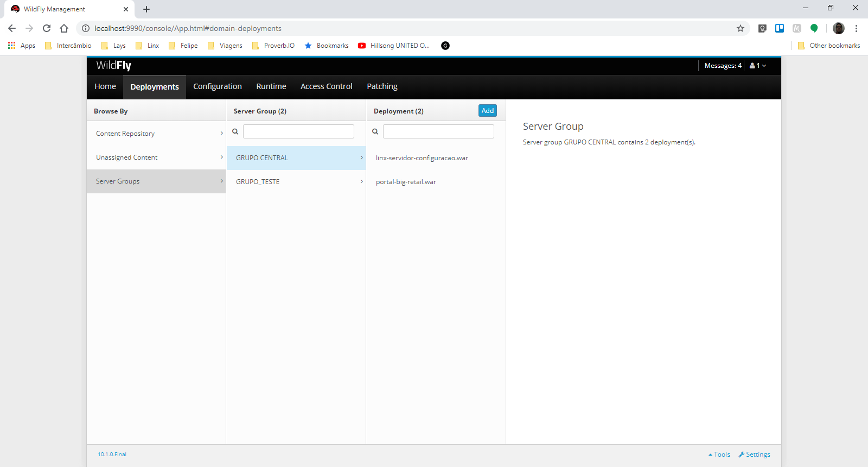Focus the Deployment filter field
This screenshot has width=868, height=467.
pos(438,131)
